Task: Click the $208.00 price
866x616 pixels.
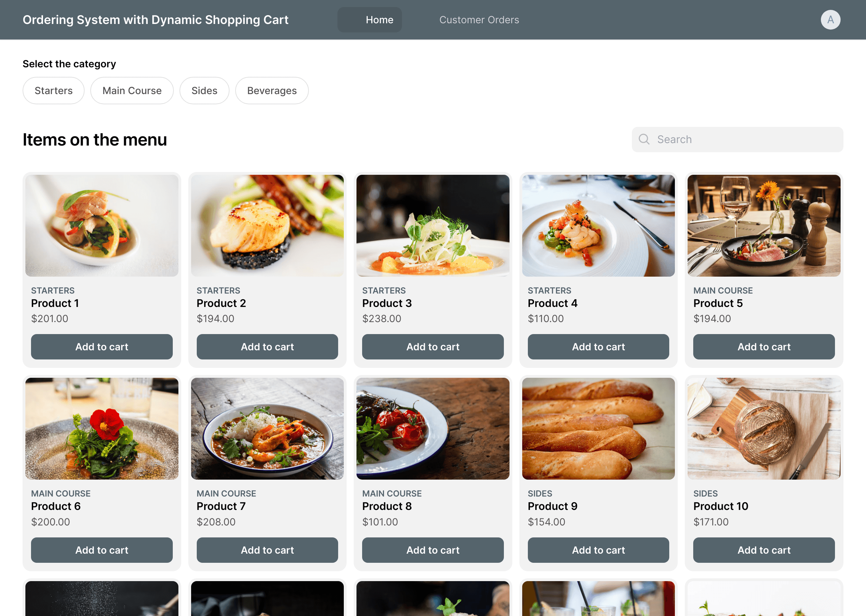Action: (216, 522)
